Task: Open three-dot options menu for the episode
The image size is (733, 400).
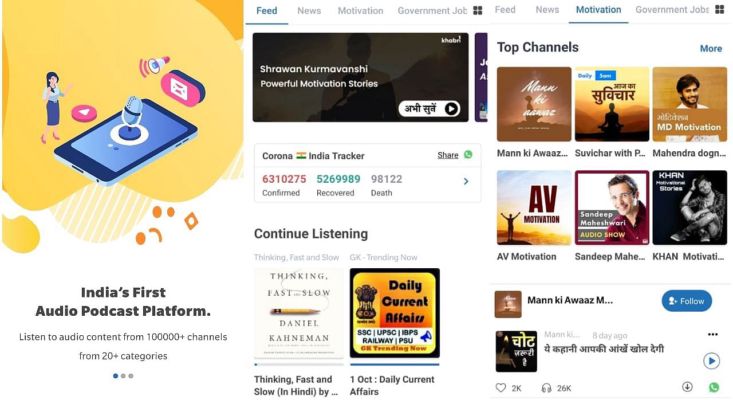Action: pos(712,334)
